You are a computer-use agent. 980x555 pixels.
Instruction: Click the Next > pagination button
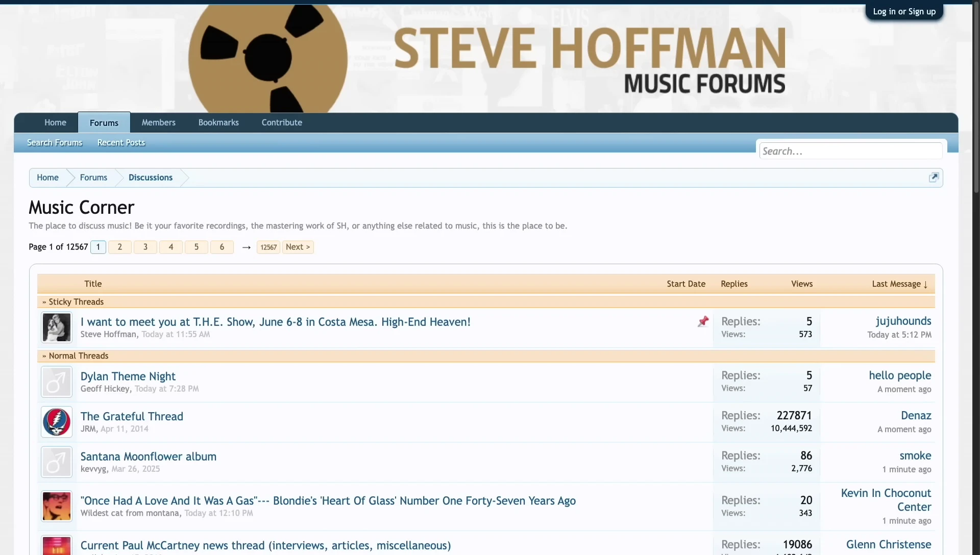(298, 247)
